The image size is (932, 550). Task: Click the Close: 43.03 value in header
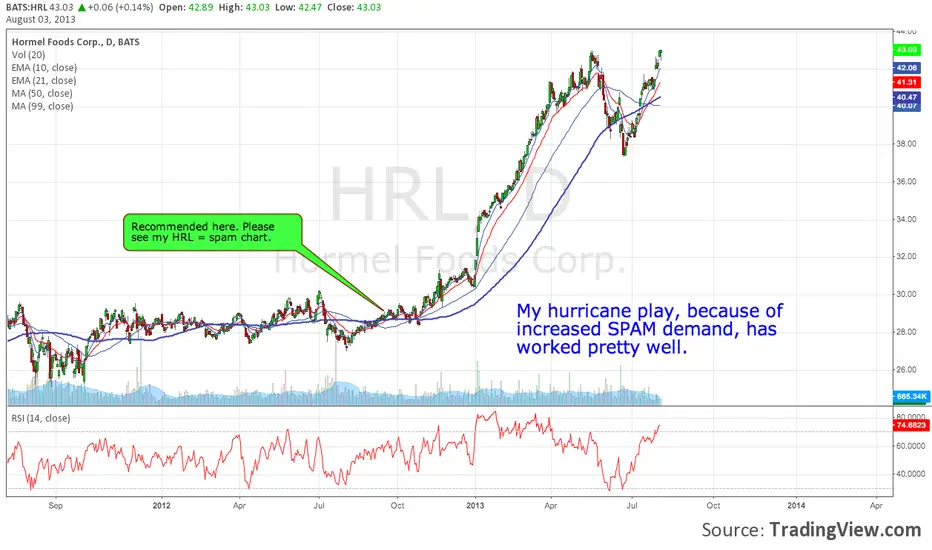(x=354, y=7)
